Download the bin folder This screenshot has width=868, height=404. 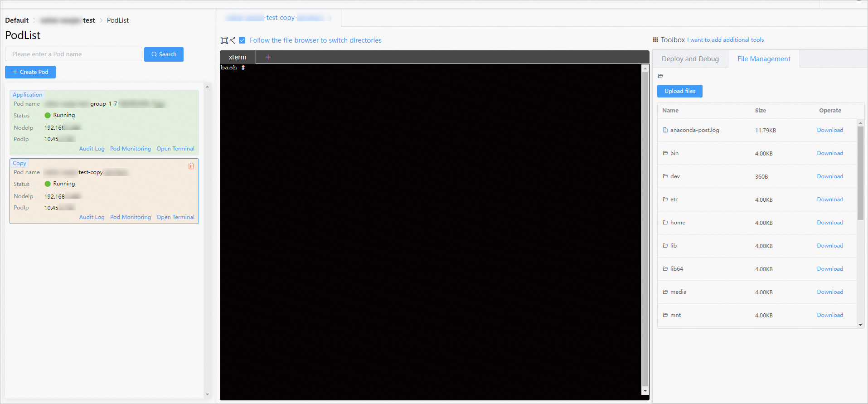830,153
